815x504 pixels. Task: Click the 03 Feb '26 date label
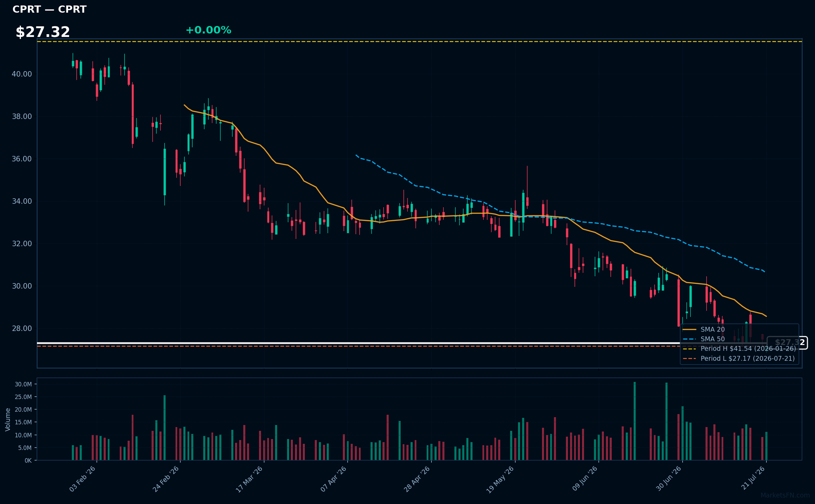[82, 479]
